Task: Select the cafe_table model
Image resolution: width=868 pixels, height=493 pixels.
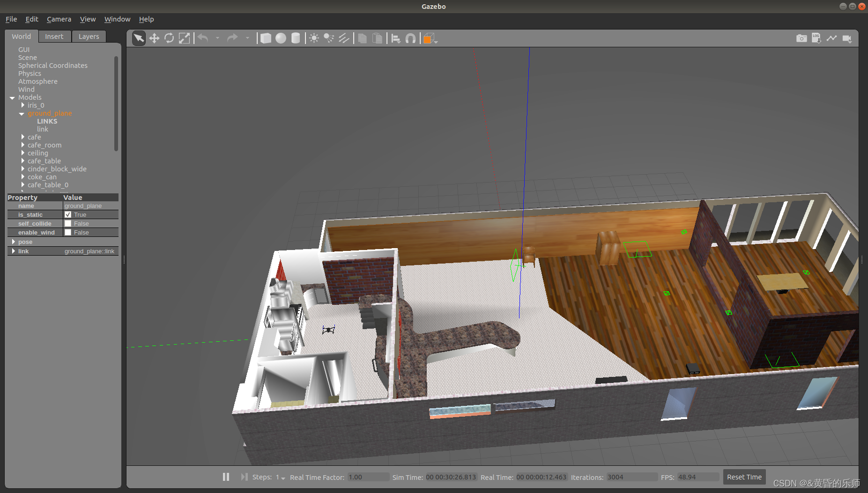Action: tap(44, 161)
